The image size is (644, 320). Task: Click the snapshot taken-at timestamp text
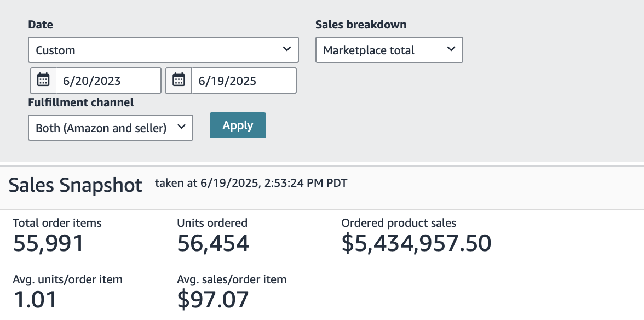click(251, 183)
